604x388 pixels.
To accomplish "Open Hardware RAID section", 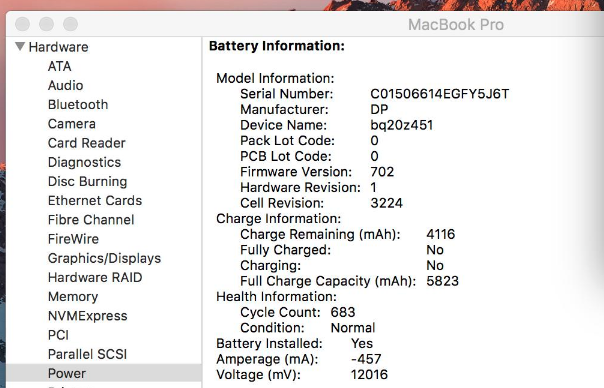I will tap(95, 278).
